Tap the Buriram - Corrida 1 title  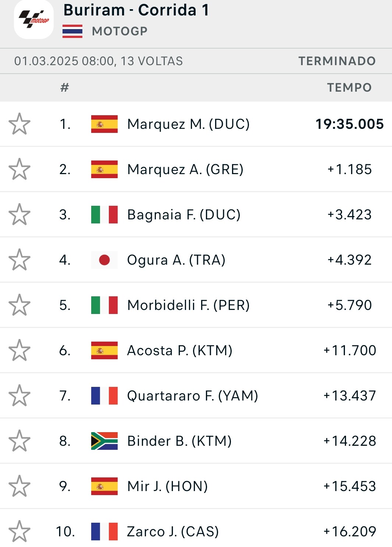136,10
